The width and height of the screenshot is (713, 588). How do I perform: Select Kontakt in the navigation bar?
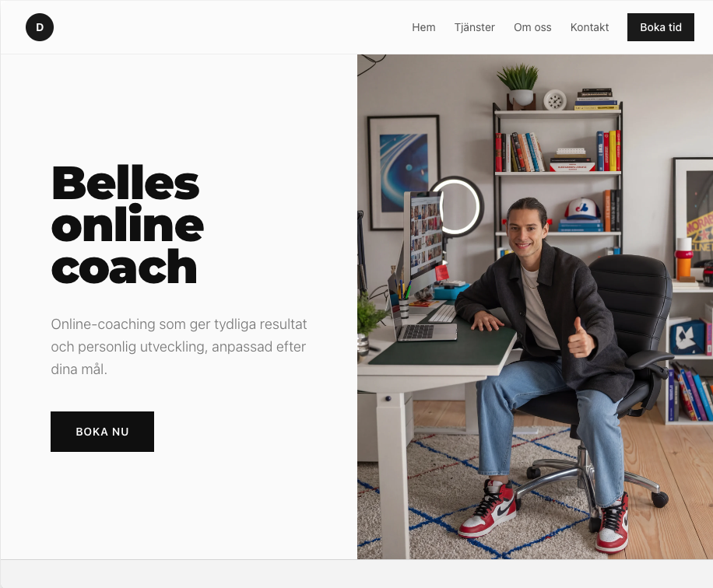pyautogui.click(x=589, y=27)
